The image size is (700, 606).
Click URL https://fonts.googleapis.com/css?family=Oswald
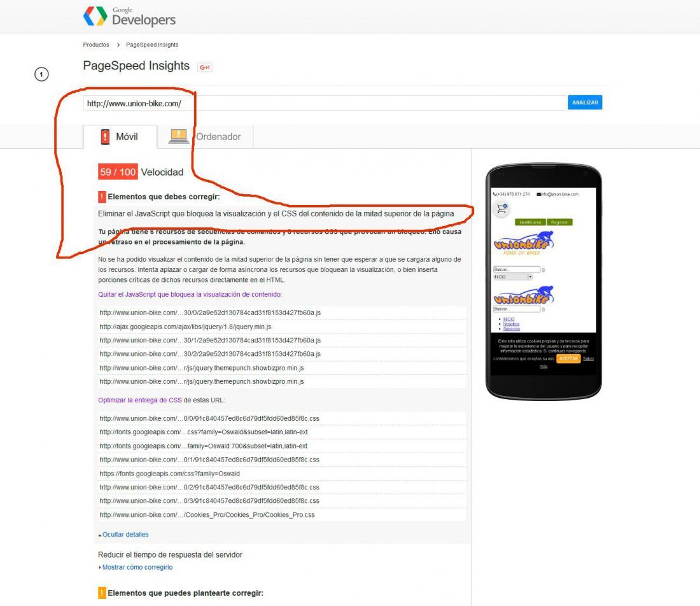pos(282,474)
